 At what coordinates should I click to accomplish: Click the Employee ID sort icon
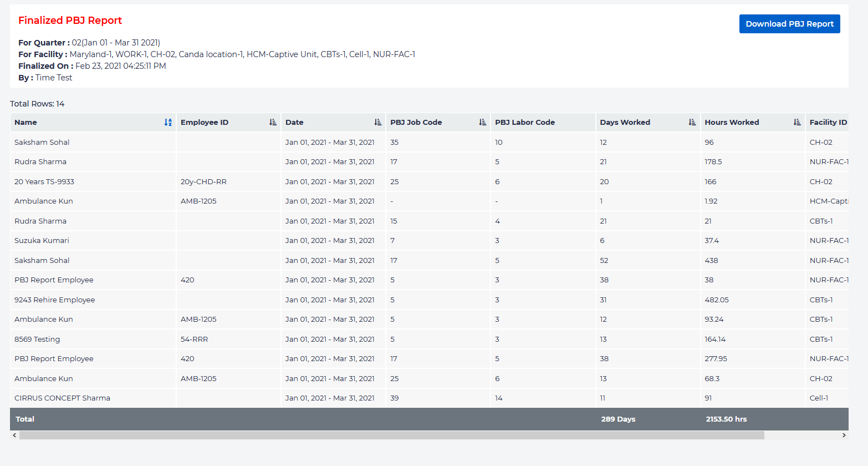273,123
